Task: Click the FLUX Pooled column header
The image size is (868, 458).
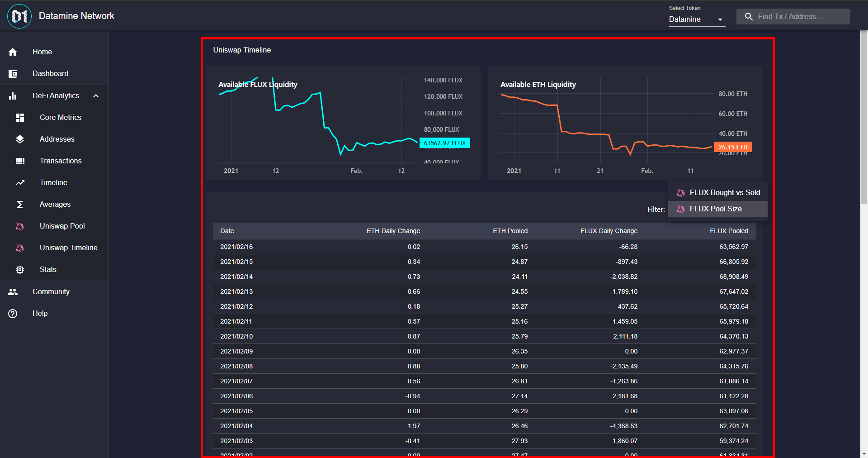Action: 729,231
